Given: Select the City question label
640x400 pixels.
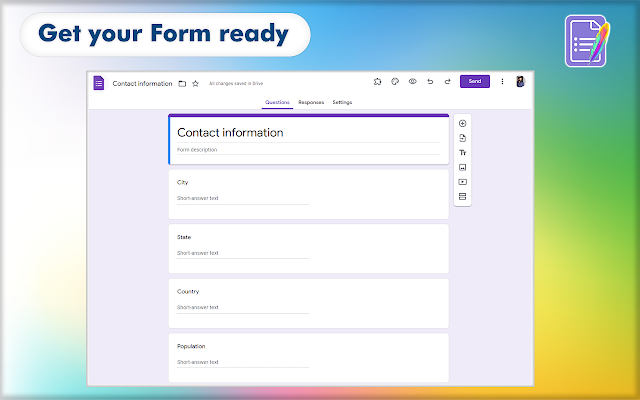Looking at the screenshot, I should (x=182, y=182).
